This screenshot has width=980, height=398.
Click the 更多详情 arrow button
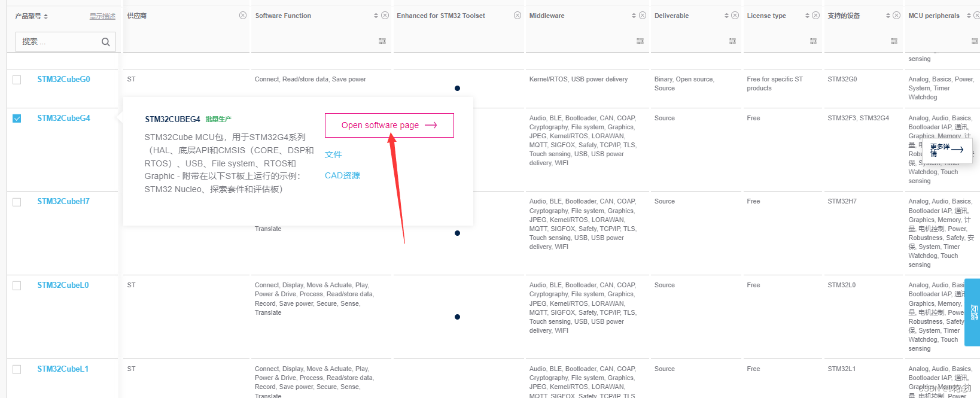[947, 150]
